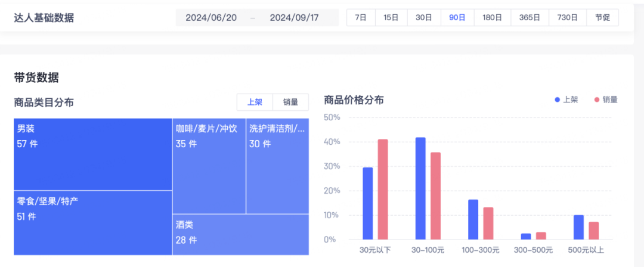Switch to the 30日 range
Screen dimensions: 644x267
coord(423,18)
